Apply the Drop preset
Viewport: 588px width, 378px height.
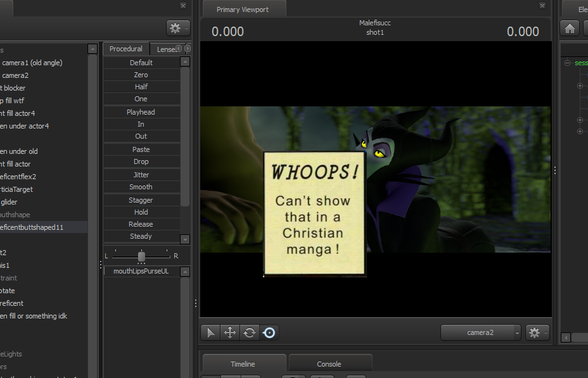[x=141, y=161]
